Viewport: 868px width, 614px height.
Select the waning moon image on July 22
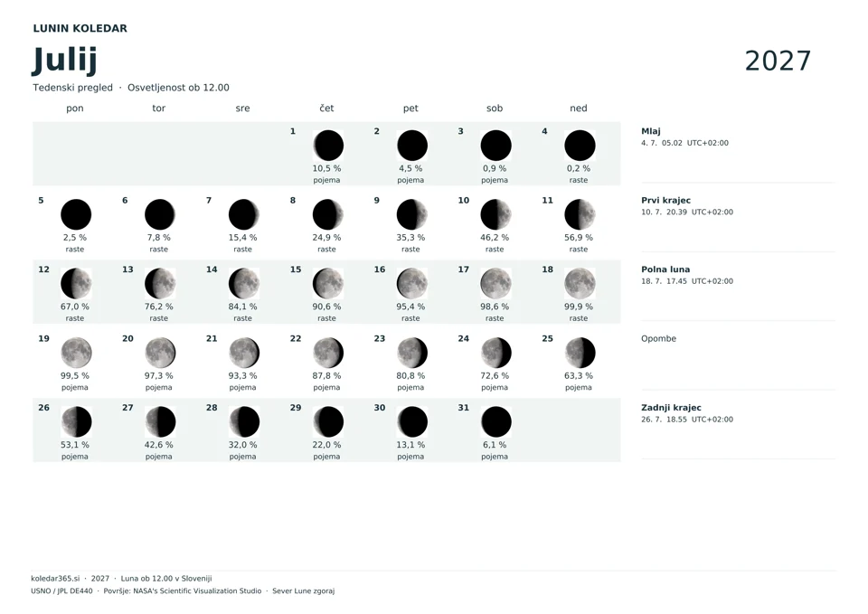click(327, 353)
